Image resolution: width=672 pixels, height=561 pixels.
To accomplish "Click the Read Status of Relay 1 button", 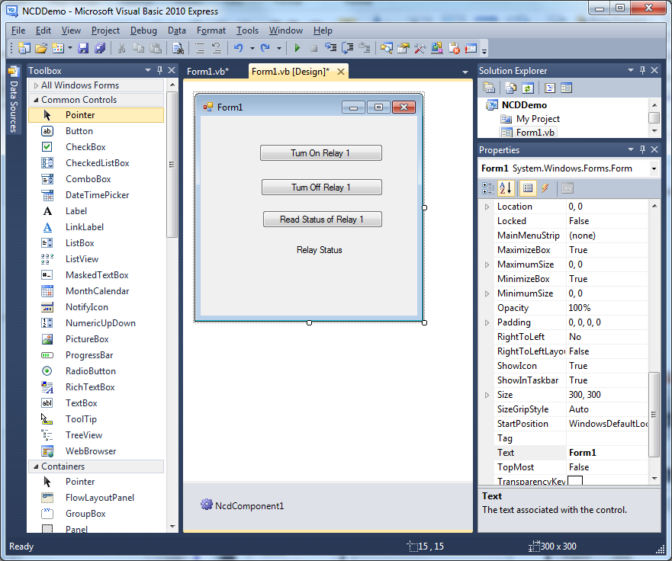I will pyautogui.click(x=322, y=219).
